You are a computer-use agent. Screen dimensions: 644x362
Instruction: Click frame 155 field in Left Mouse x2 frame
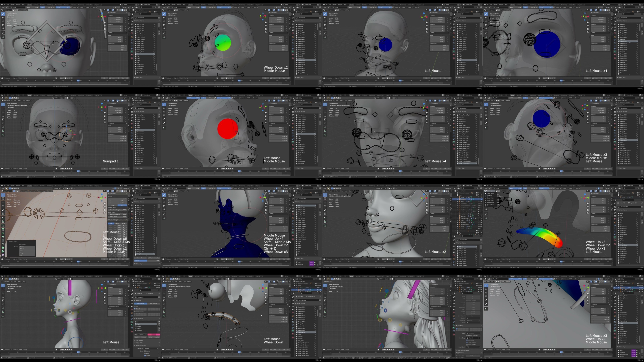point(426,259)
